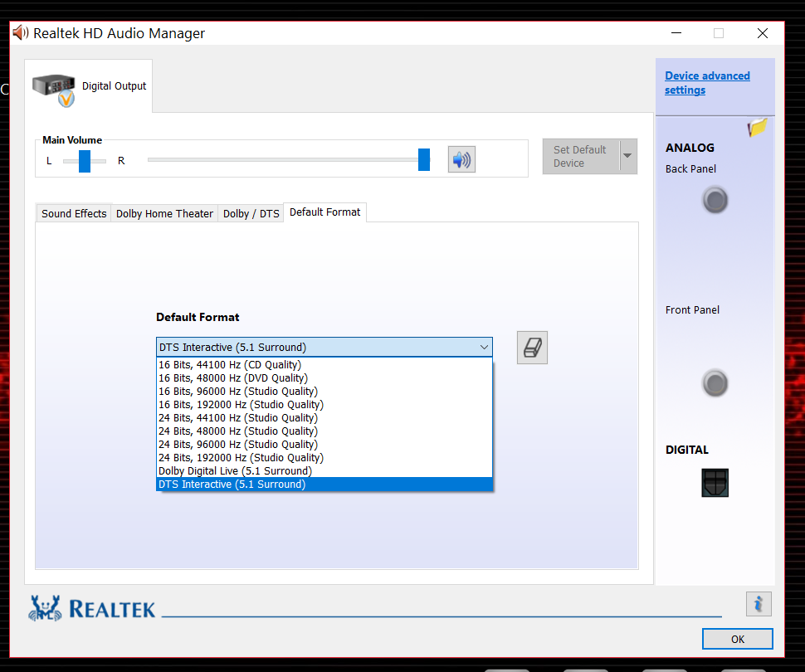Choose 24 Bits, 44100 Hz option
Image resolution: width=805 pixels, height=672 pixels.
pyautogui.click(x=324, y=418)
